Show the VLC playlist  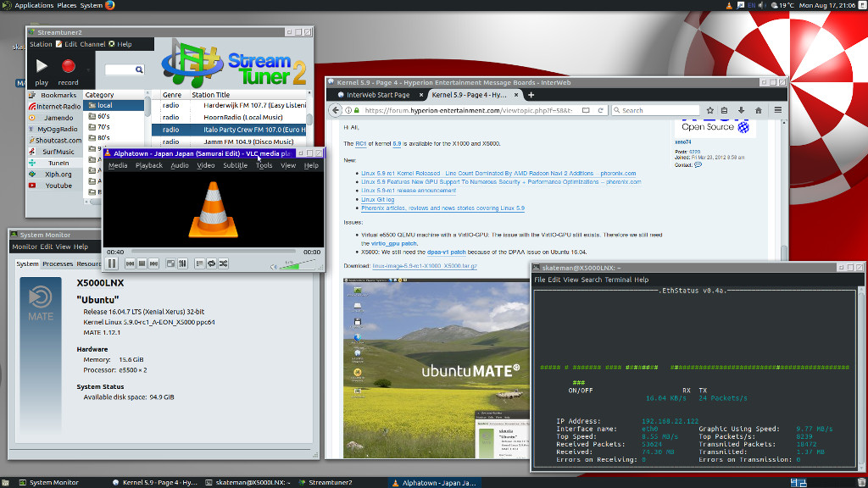pyautogui.click(x=199, y=264)
